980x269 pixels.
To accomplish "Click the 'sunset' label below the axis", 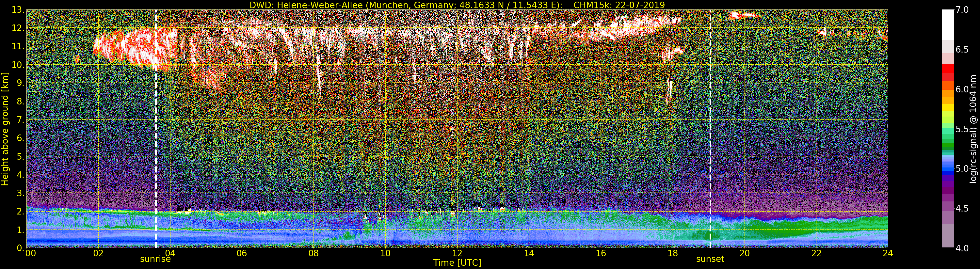I will [710, 259].
